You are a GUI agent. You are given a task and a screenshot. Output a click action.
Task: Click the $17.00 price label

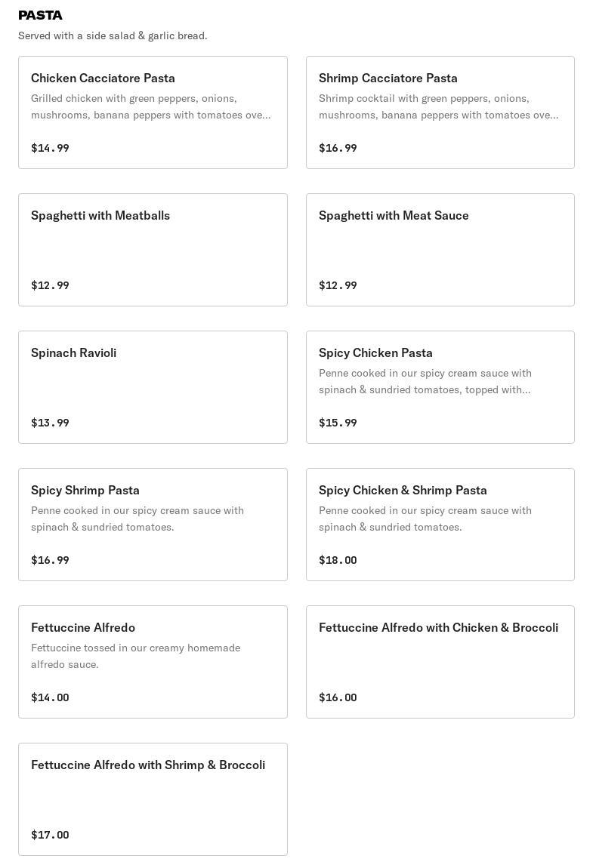click(x=50, y=835)
